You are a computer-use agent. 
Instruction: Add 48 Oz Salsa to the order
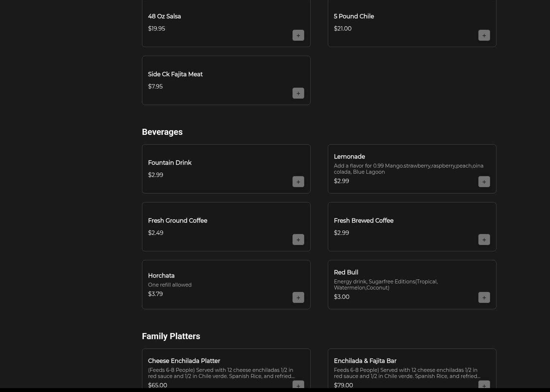(298, 35)
